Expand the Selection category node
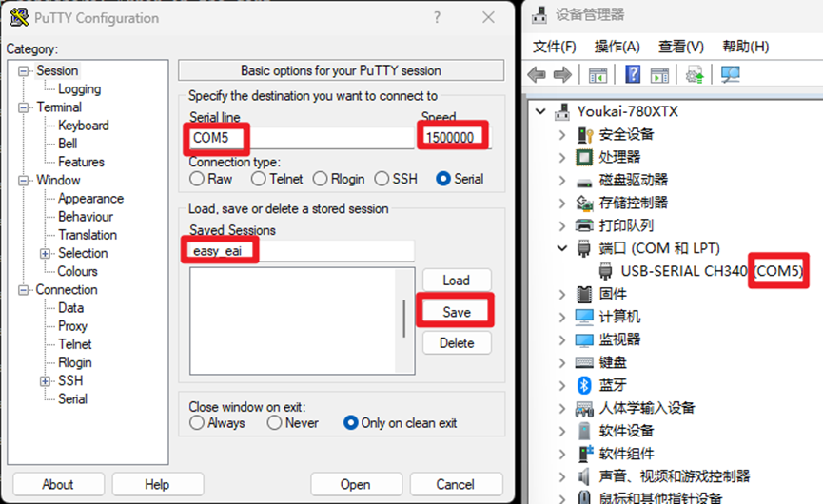823x504 pixels. click(45, 253)
